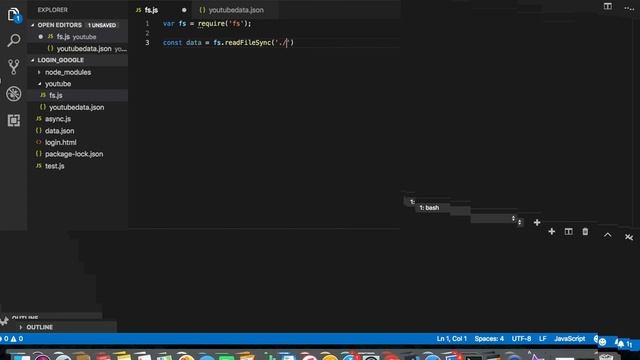This screenshot has height=360, width=640.
Task: Open the Extensions view
Action: point(13,120)
